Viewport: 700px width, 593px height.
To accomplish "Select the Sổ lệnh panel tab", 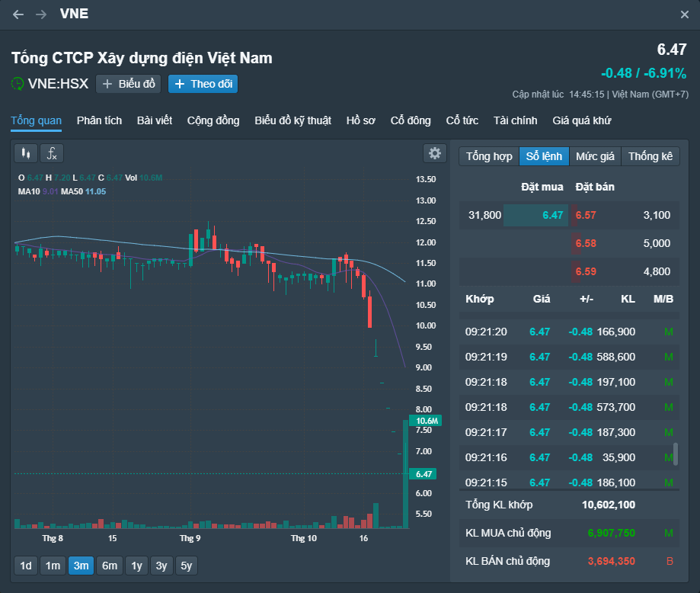I will click(x=544, y=156).
